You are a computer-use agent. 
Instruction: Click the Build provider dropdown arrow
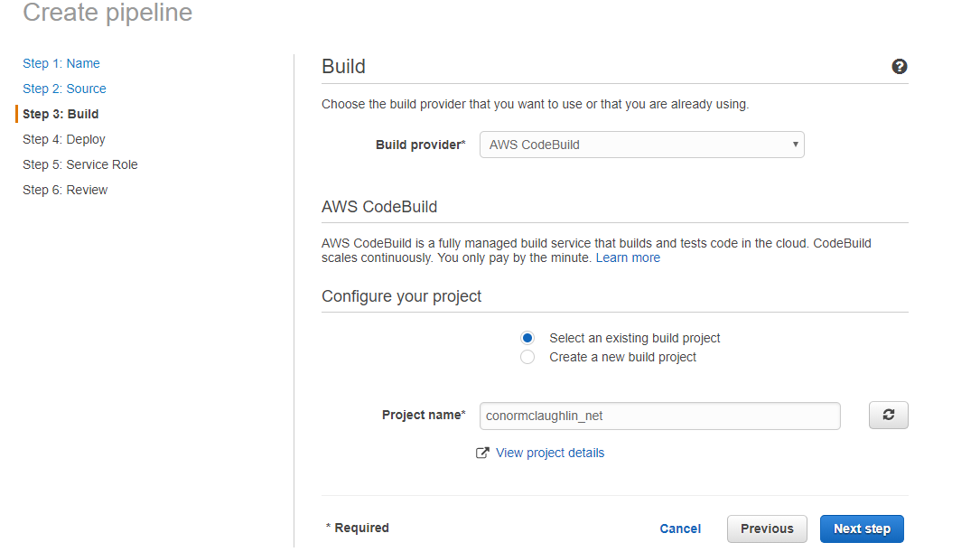point(795,145)
